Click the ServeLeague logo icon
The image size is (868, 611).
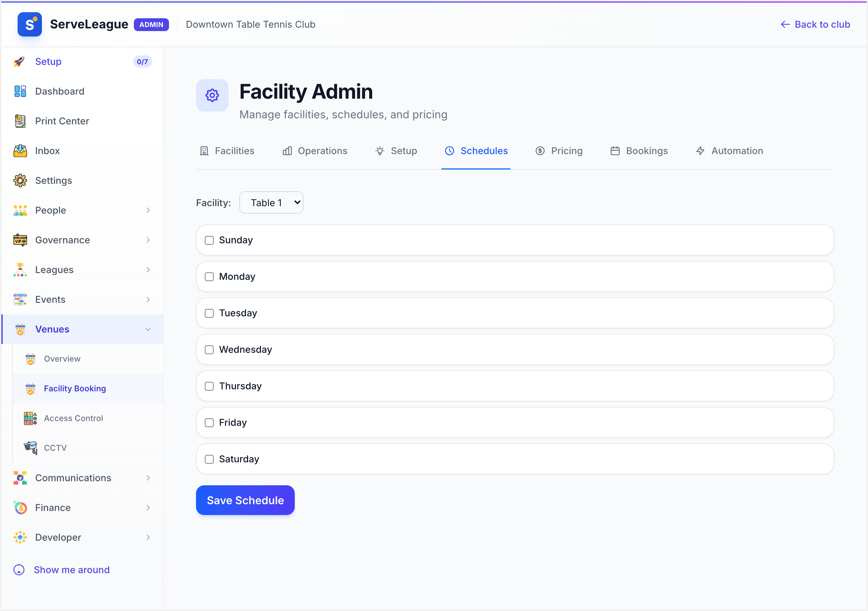tap(29, 24)
